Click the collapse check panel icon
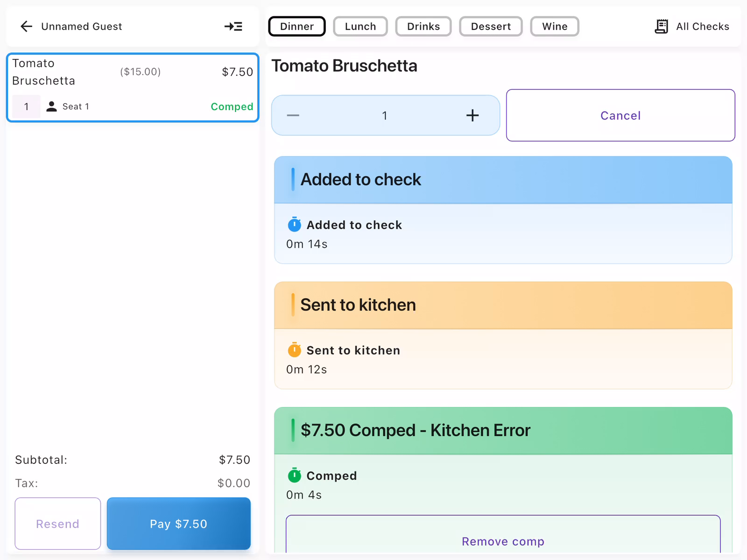 click(x=233, y=27)
